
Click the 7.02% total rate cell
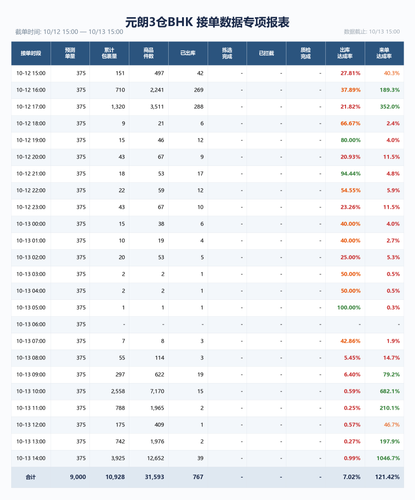[x=352, y=477]
